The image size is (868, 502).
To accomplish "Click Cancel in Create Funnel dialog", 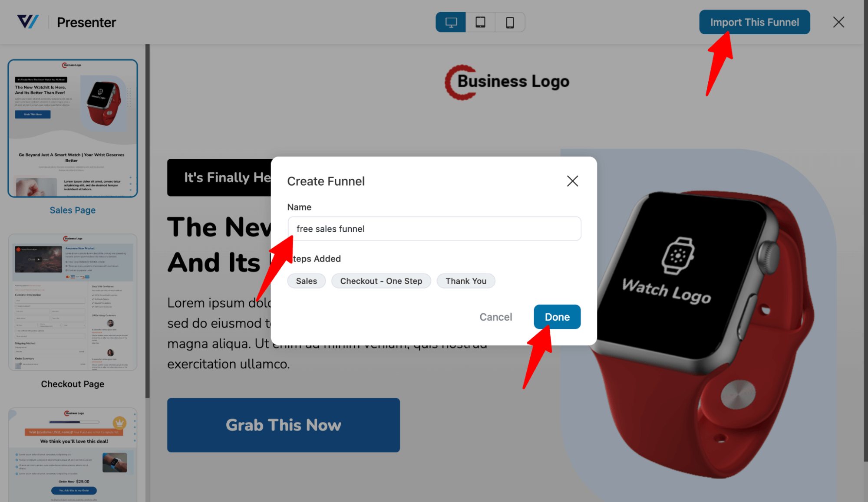I will tap(496, 316).
